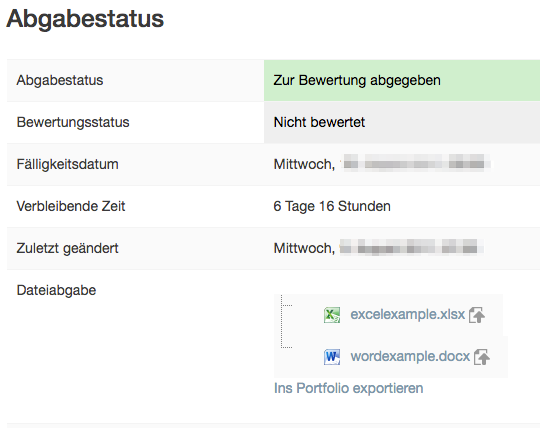Viewport: 540px width, 428px height.
Task: Click the Abgabestatus row label in table
Action: pyautogui.click(x=60, y=80)
